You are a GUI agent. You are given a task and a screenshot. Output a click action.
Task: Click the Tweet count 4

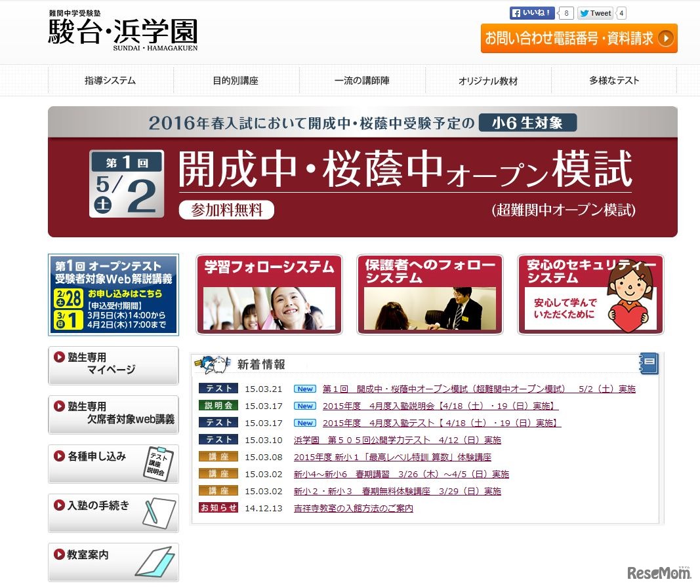click(x=621, y=13)
